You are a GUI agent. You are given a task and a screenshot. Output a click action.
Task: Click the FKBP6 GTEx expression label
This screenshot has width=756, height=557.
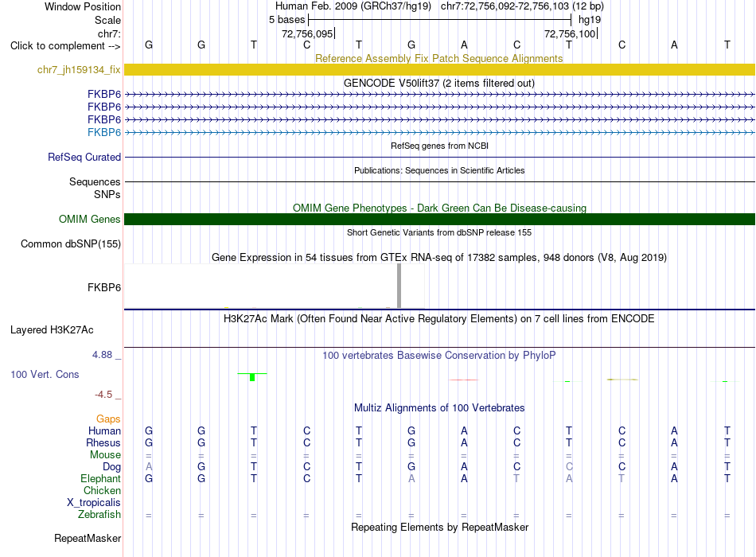coord(103,287)
